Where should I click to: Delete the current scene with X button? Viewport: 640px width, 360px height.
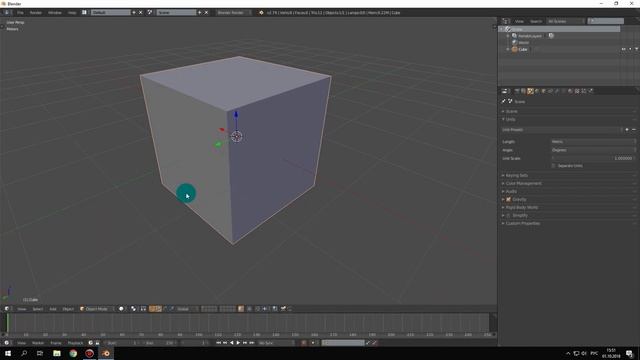206,13
